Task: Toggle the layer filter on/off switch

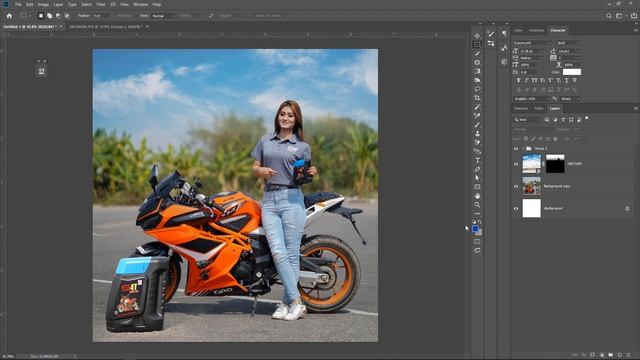Action: coord(587,118)
